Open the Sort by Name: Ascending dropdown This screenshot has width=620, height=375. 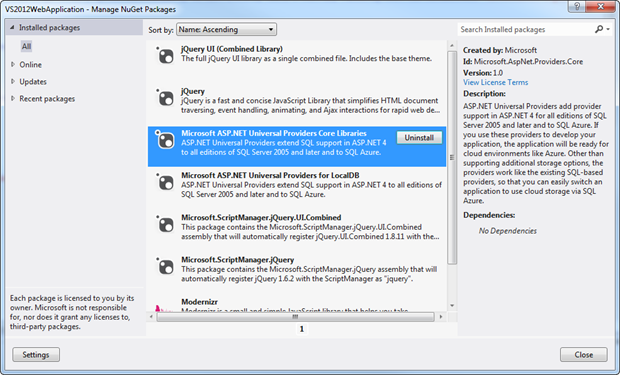226,29
